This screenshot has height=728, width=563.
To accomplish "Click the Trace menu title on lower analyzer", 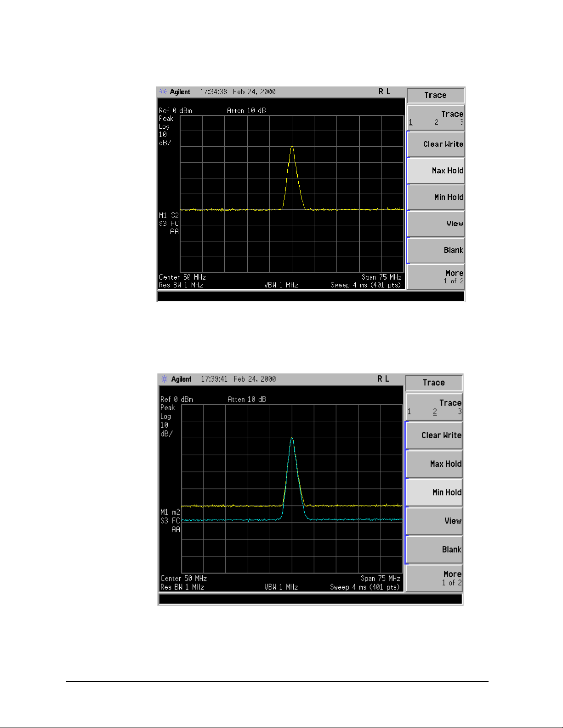I will 434,383.
